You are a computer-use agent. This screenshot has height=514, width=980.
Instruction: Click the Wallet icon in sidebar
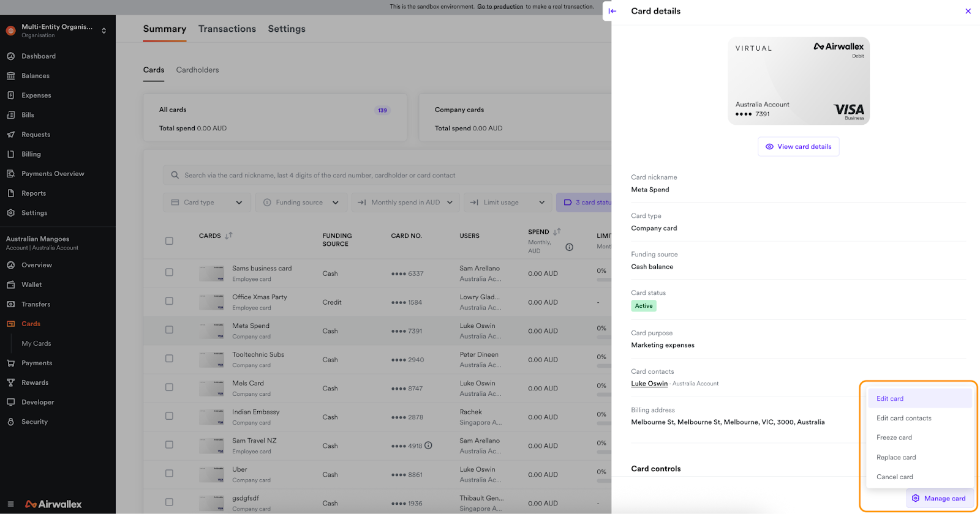click(x=11, y=285)
